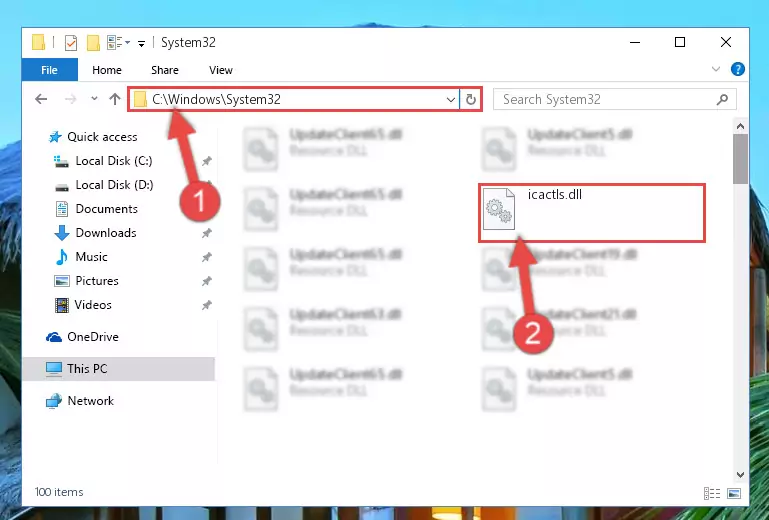Switch to the Home ribbon tab

point(107,70)
